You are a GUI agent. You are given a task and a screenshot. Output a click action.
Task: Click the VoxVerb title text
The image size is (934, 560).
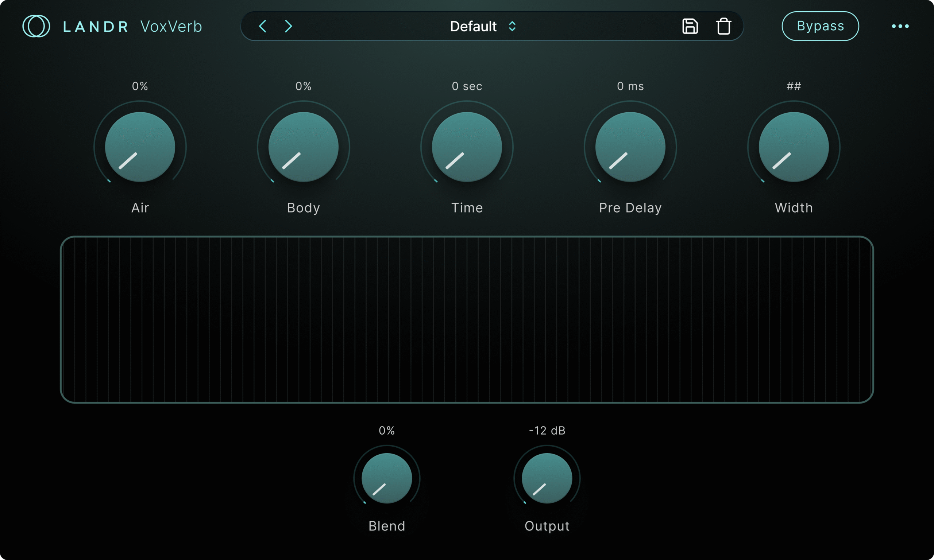pos(171,26)
